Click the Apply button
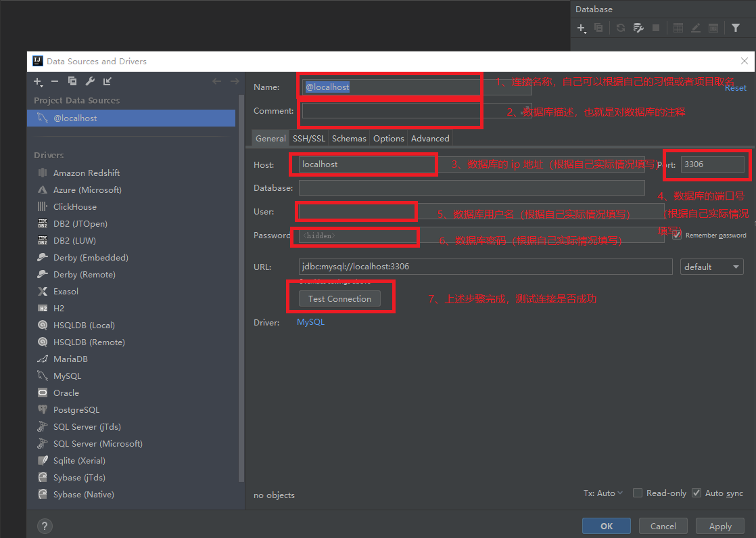 pyautogui.click(x=720, y=526)
